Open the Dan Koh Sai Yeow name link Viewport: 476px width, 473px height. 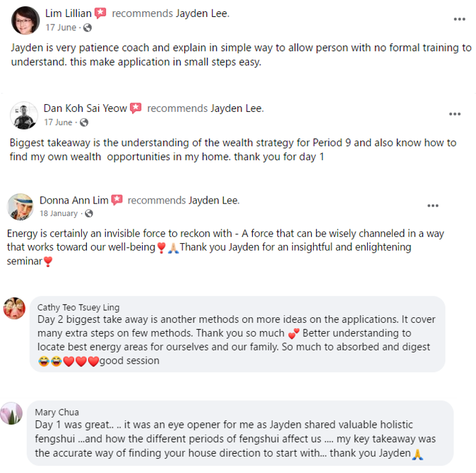point(86,108)
